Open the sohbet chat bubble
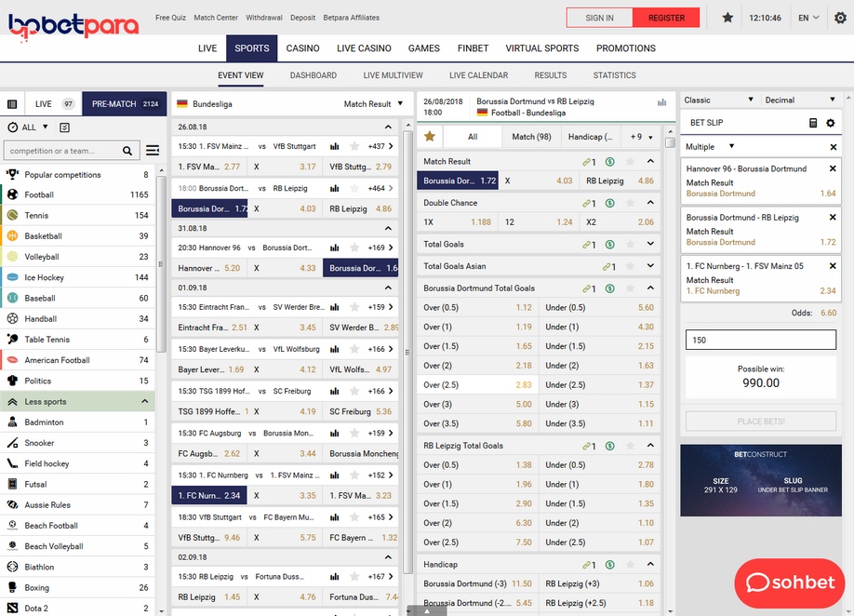Viewport: 854px width, 616px height. coord(790,583)
